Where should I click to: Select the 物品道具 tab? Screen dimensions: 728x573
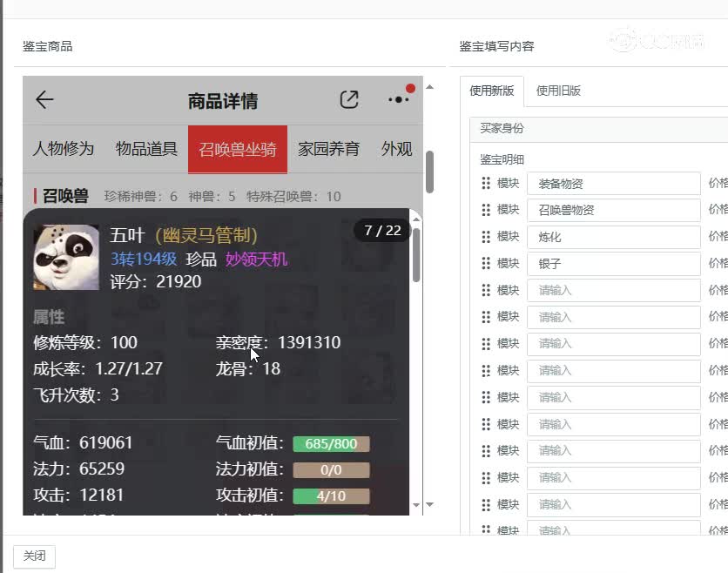point(145,148)
